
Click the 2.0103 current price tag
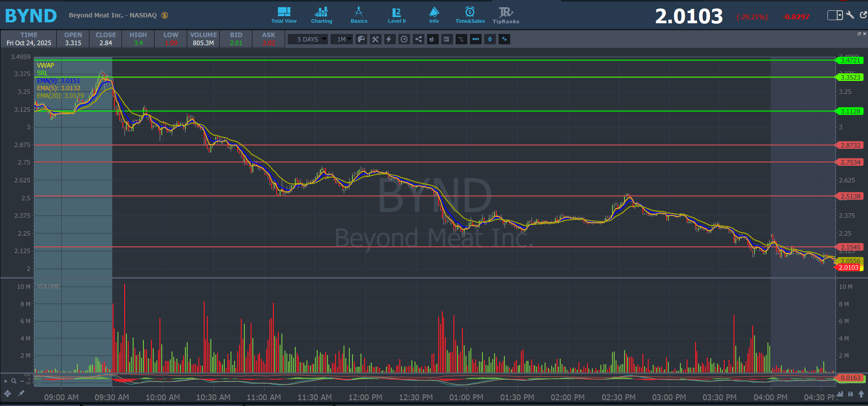848,267
